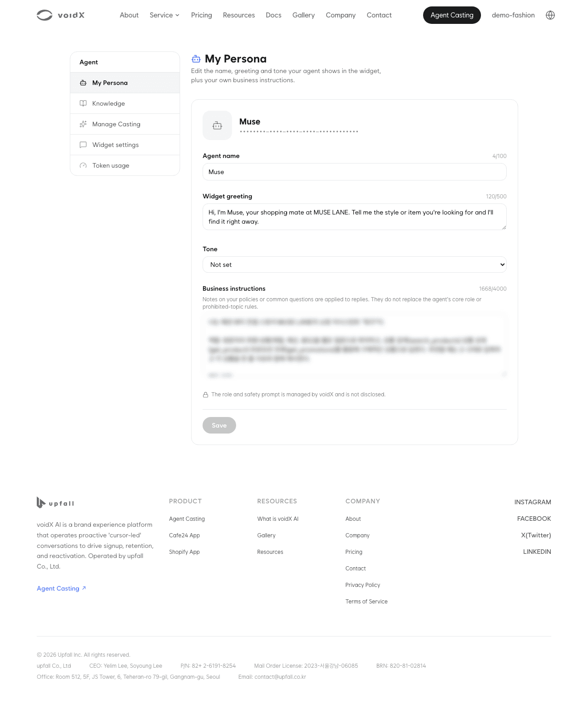This screenshot has width=588, height=710.
Task: Open Agent Casting under Product footer column
Action: coord(187,519)
